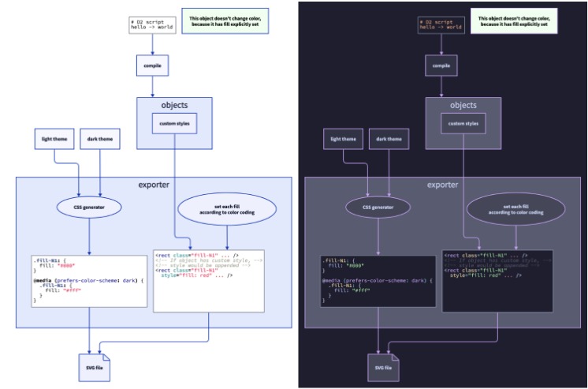Click the compile node in dark diagram
588x389 pixels.
tap(441, 65)
